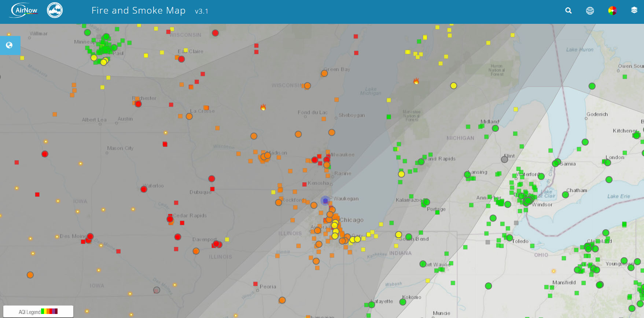Open the search magnifier in the header
Image resolution: width=644 pixels, height=318 pixels.
click(x=568, y=11)
